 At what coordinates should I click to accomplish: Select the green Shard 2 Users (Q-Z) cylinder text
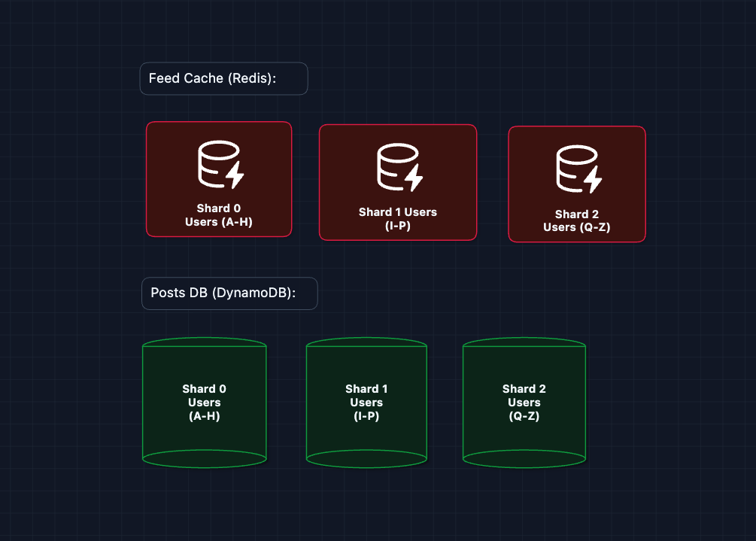(x=524, y=403)
